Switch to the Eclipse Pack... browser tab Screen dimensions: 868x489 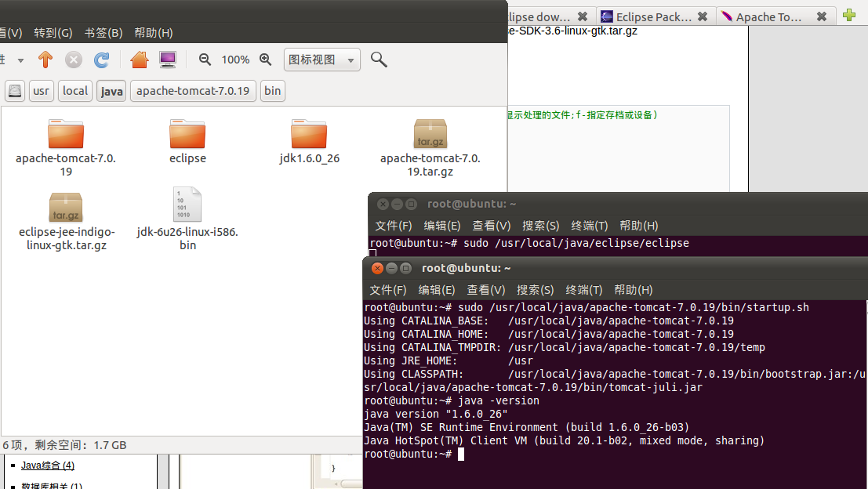(x=654, y=16)
